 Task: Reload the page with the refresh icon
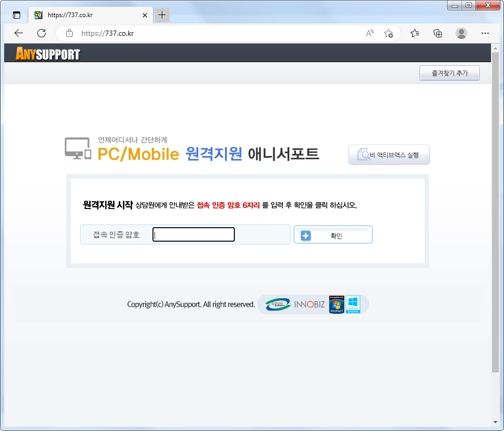[41, 33]
